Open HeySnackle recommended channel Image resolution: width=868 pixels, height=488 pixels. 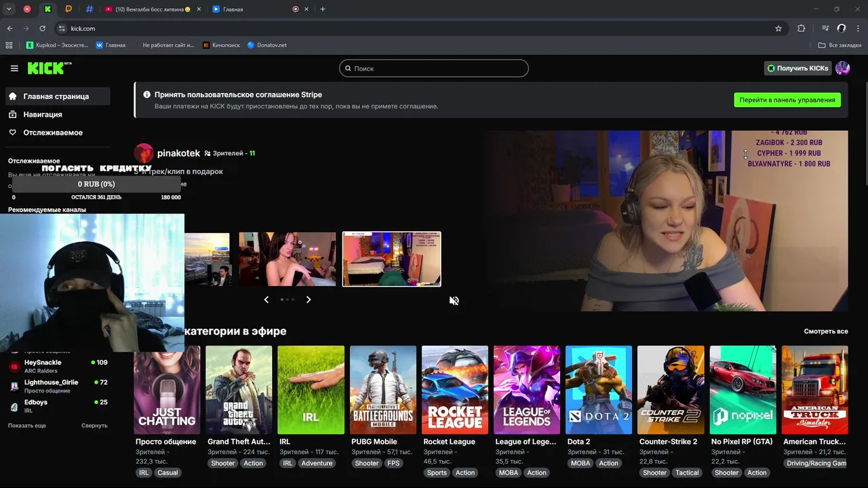58,366
